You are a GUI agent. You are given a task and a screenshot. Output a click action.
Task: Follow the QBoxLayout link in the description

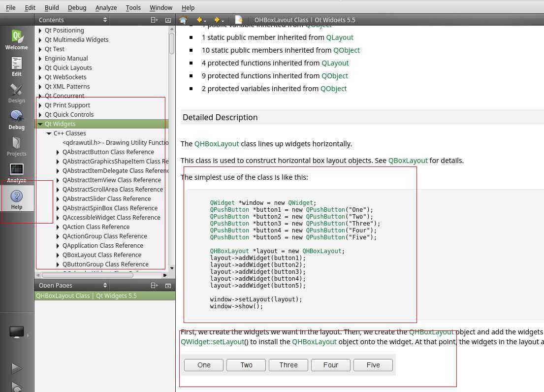[x=408, y=161]
